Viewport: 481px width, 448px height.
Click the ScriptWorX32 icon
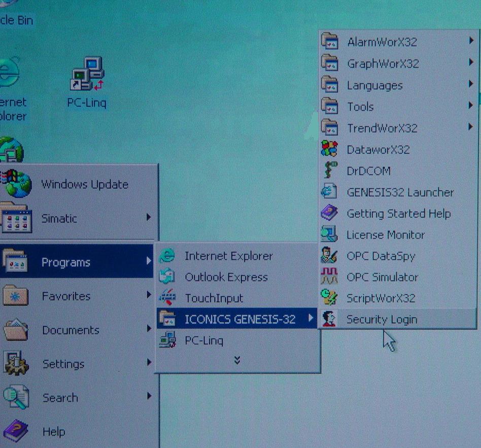click(329, 297)
